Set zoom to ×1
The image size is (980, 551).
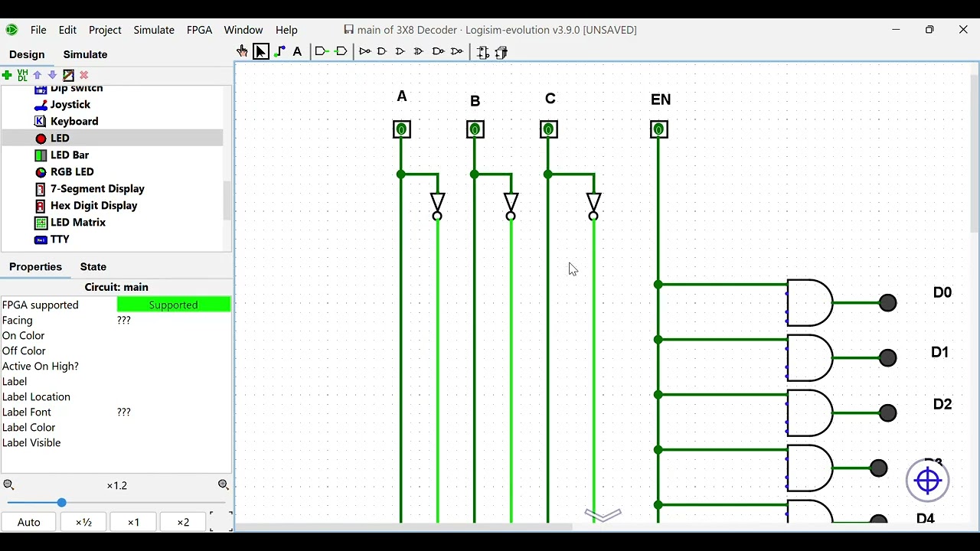click(133, 522)
